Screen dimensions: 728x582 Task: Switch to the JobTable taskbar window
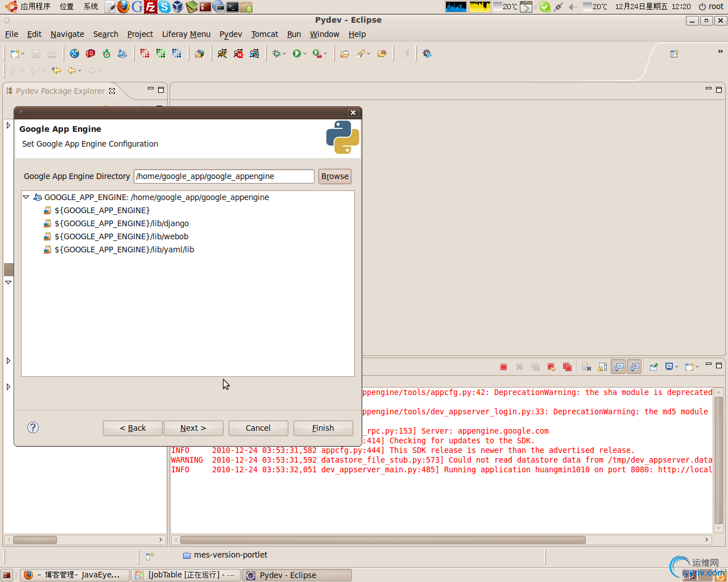[x=185, y=575]
